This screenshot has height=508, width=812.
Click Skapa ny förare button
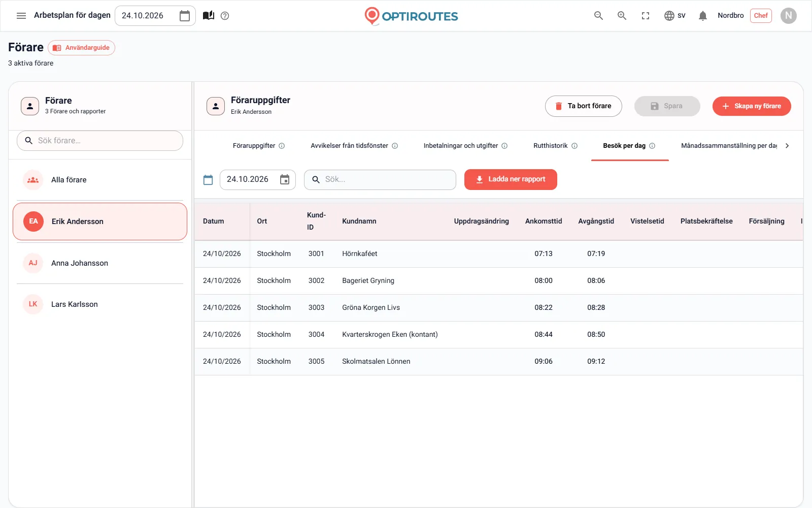pyautogui.click(x=752, y=106)
